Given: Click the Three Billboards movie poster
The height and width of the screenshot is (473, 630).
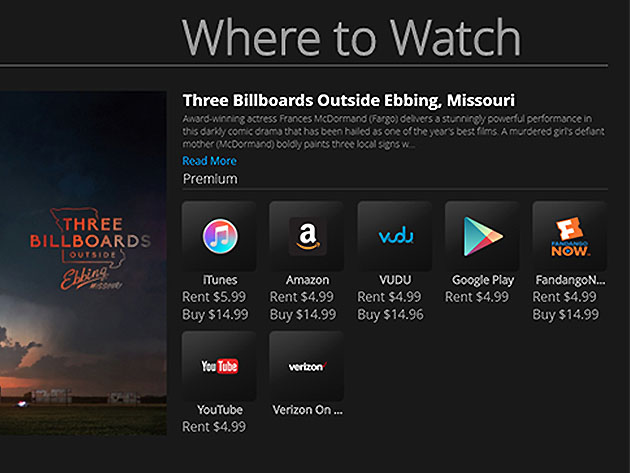Looking at the screenshot, I should [x=83, y=263].
